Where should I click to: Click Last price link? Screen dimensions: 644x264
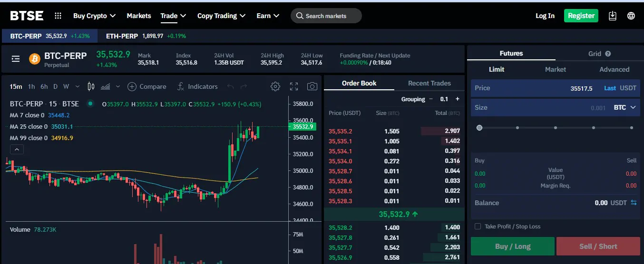pyautogui.click(x=610, y=88)
